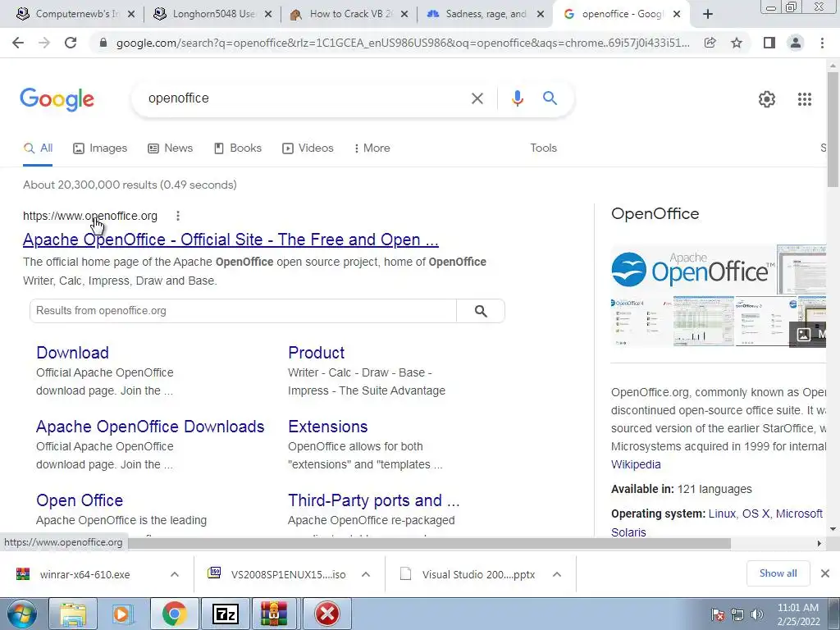The height and width of the screenshot is (630, 840).
Task: Click the Apache OpenOffice logo image
Action: 693,269
